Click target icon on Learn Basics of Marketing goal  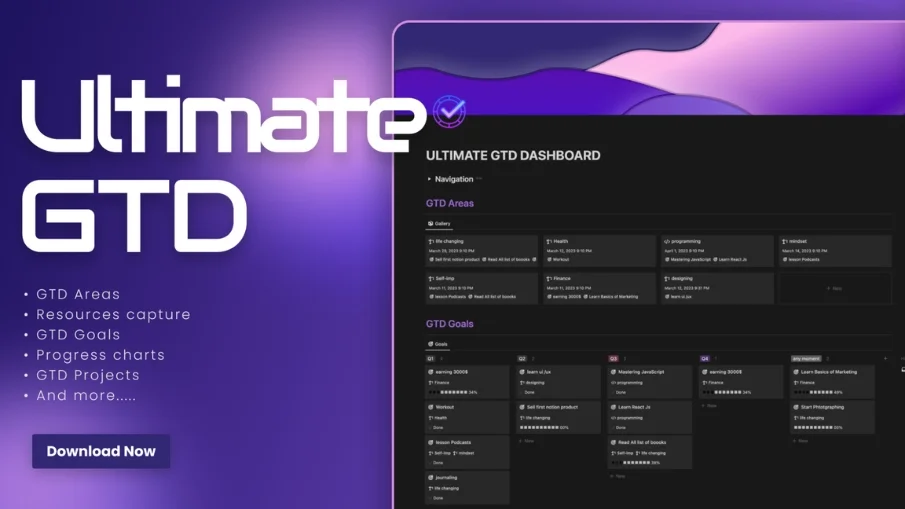796,372
